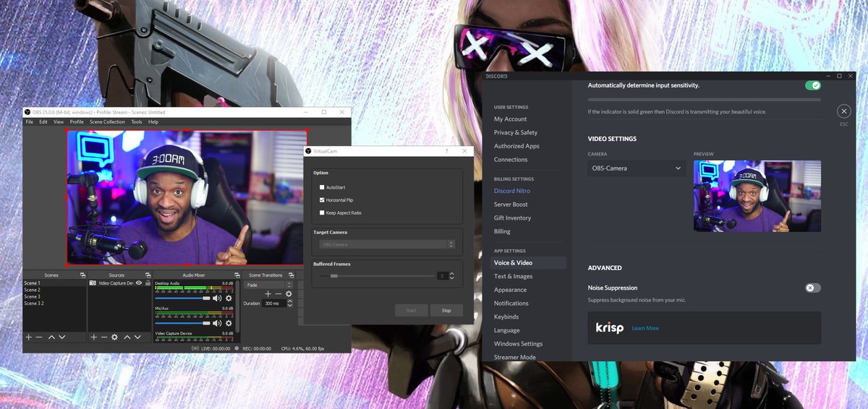Open Mic/Aux settings gear
The width and height of the screenshot is (868, 409).
click(229, 323)
